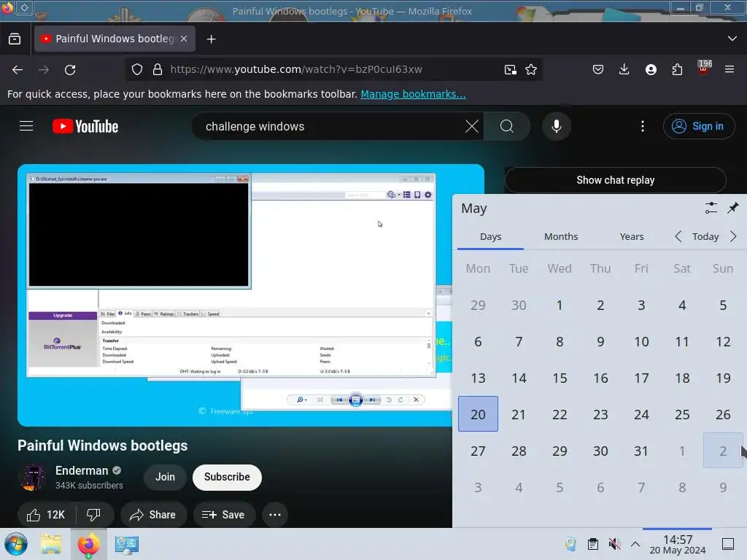Toggle picture-in-picture icon in address bar
Image resolution: width=747 pixels, height=560 pixels.
[x=510, y=69]
